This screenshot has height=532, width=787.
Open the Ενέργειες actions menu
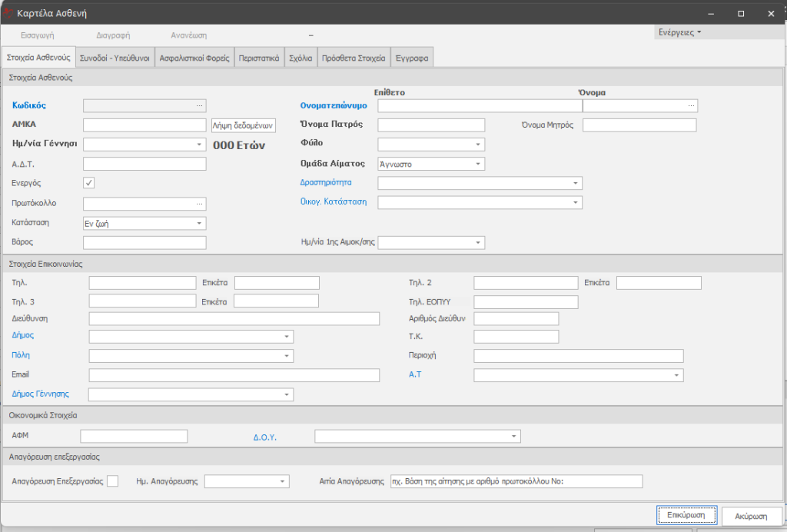tap(680, 32)
